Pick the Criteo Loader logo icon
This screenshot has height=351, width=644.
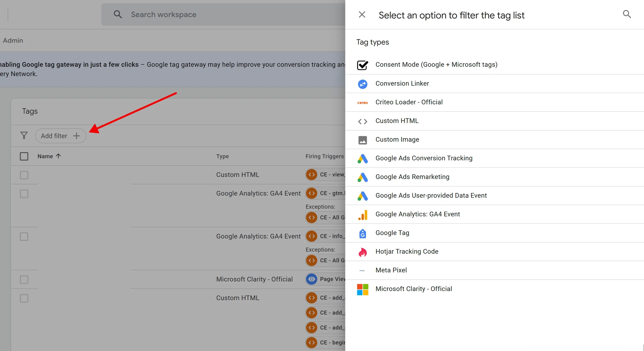click(x=362, y=103)
